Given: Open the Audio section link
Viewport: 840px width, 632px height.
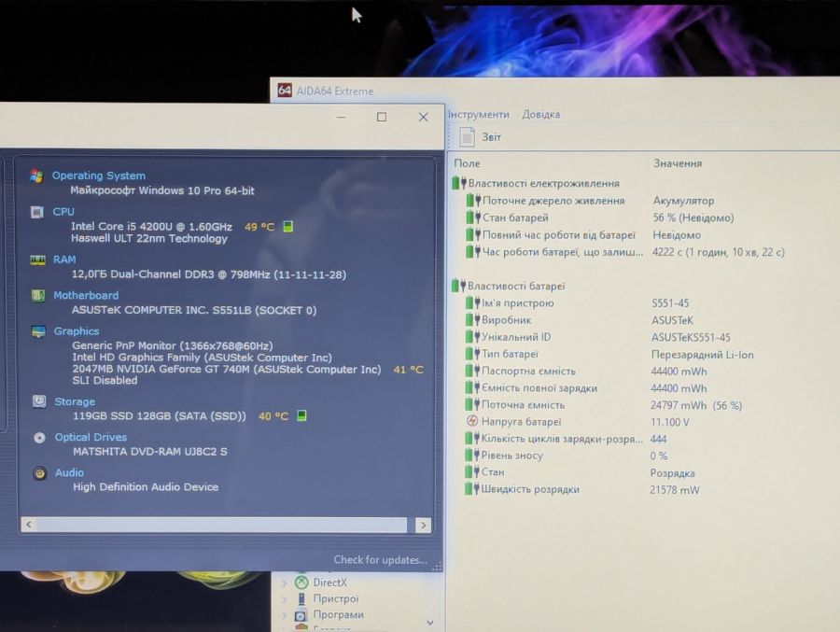Looking at the screenshot, I should (x=69, y=472).
